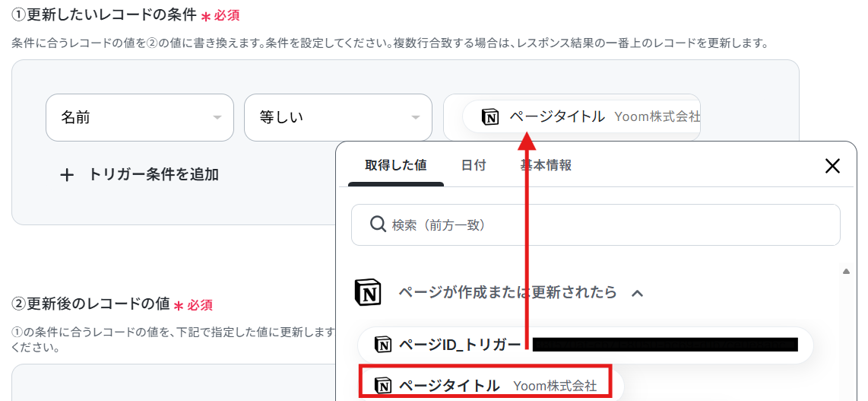Click the plus icon for adding trigger condition

[67, 176]
